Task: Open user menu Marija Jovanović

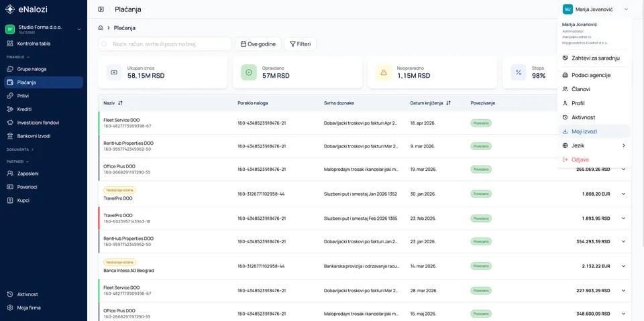Action: (596, 9)
